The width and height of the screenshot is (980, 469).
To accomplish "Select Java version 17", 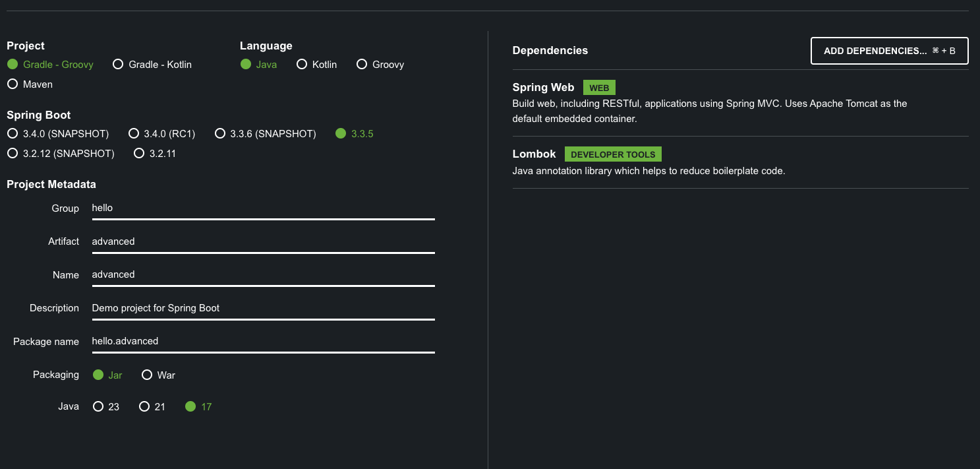I will pos(198,407).
